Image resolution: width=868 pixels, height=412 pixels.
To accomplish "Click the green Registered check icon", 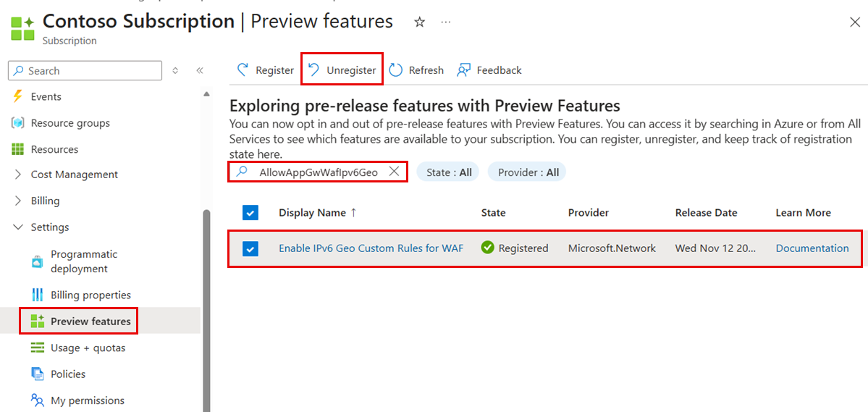I will 488,248.
